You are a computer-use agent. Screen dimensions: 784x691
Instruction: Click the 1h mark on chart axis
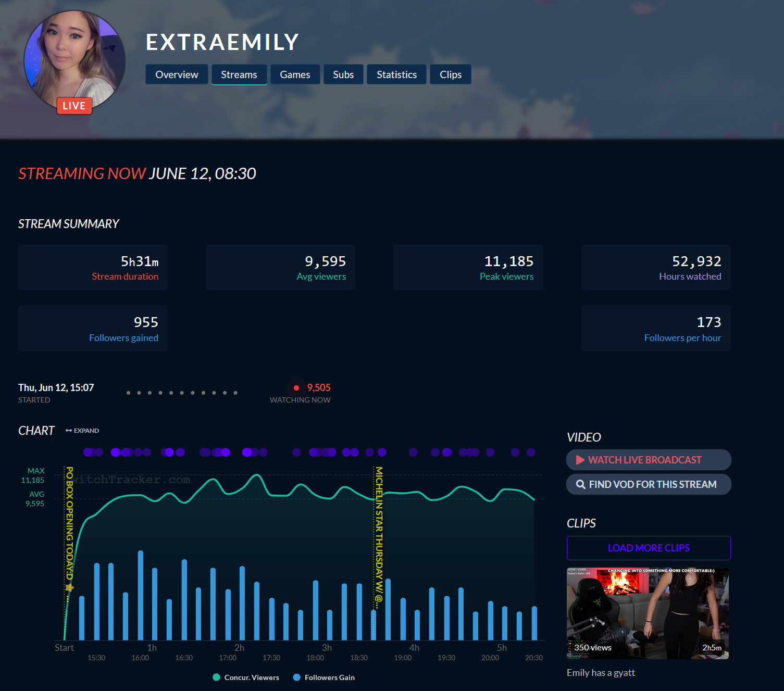click(x=152, y=648)
